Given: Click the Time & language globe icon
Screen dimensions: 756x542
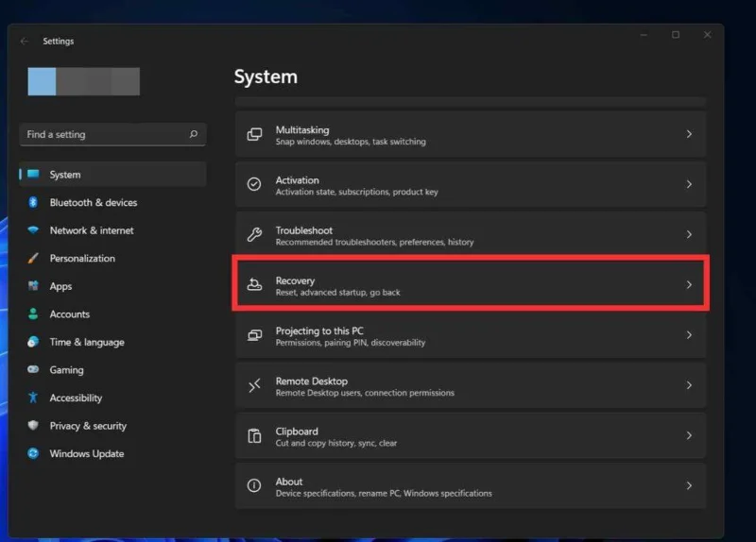Looking at the screenshot, I should (33, 342).
